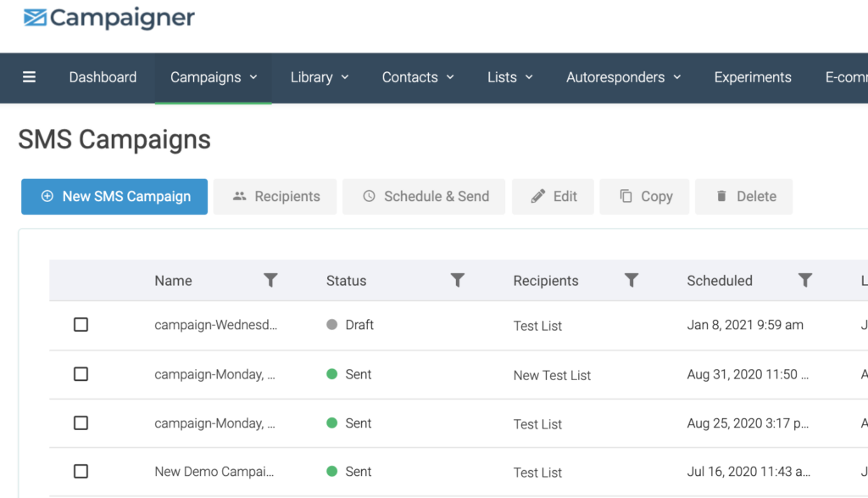
Task: Select the Draft campaign checkbox
Action: click(81, 325)
